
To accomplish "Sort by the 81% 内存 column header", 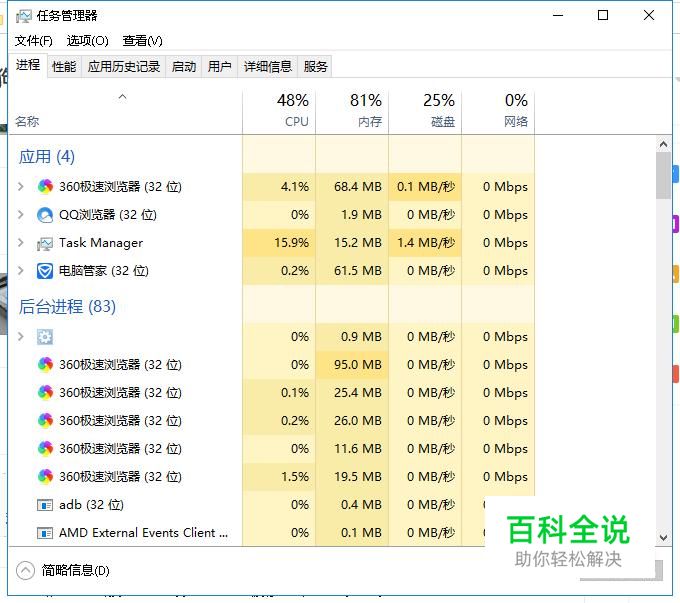I will tap(352, 112).
